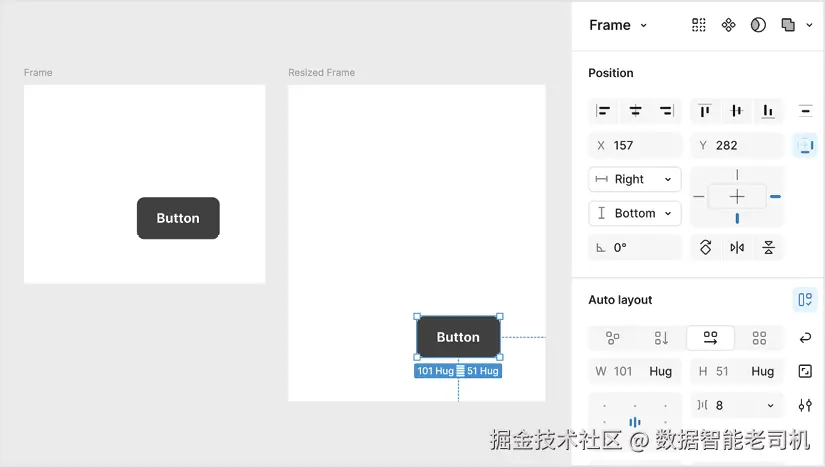This screenshot has height=467, width=825.
Task: Open the gap between items dropdown arrow
Action: click(x=770, y=405)
